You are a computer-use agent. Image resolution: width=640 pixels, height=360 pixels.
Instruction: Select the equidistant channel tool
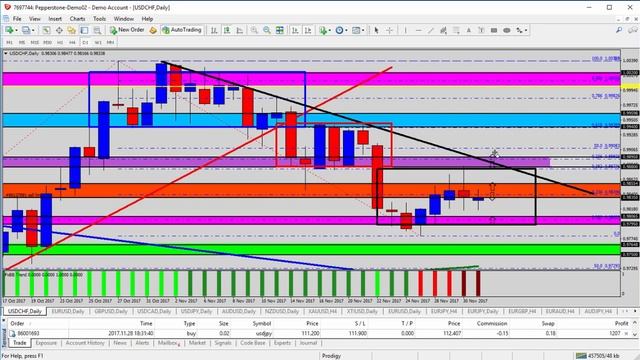443,30
